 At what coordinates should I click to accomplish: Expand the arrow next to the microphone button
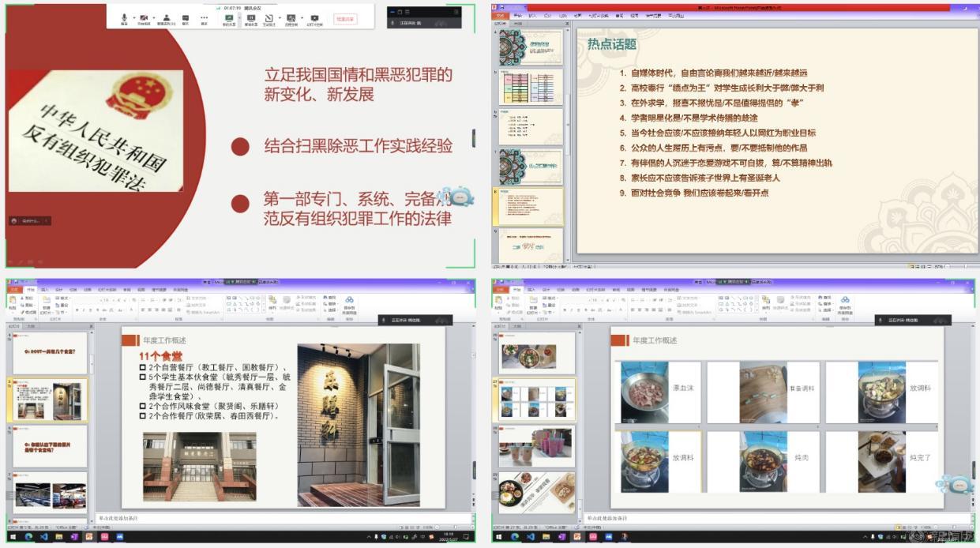click(x=133, y=17)
